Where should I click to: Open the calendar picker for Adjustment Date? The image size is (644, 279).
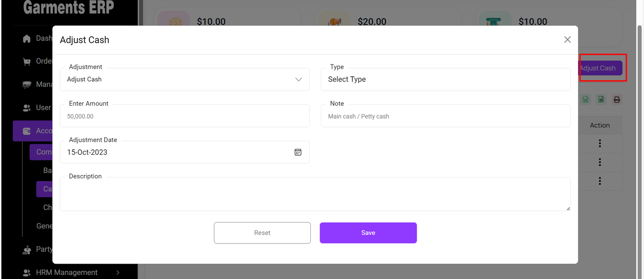(x=298, y=152)
